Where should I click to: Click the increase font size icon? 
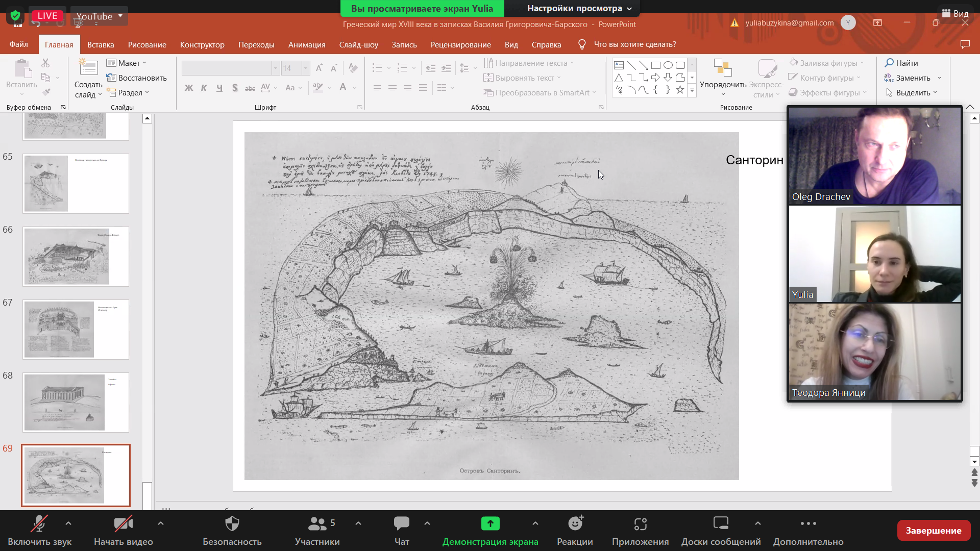coord(319,68)
